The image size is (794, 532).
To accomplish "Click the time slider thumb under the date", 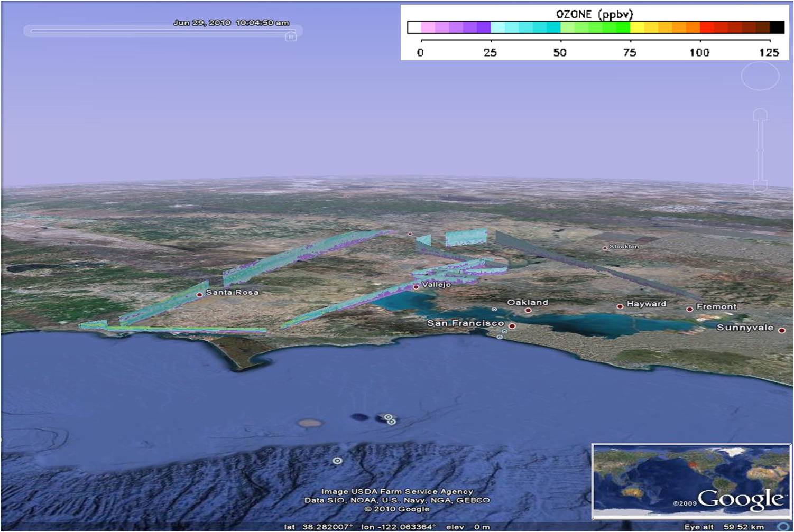I will tap(290, 36).
